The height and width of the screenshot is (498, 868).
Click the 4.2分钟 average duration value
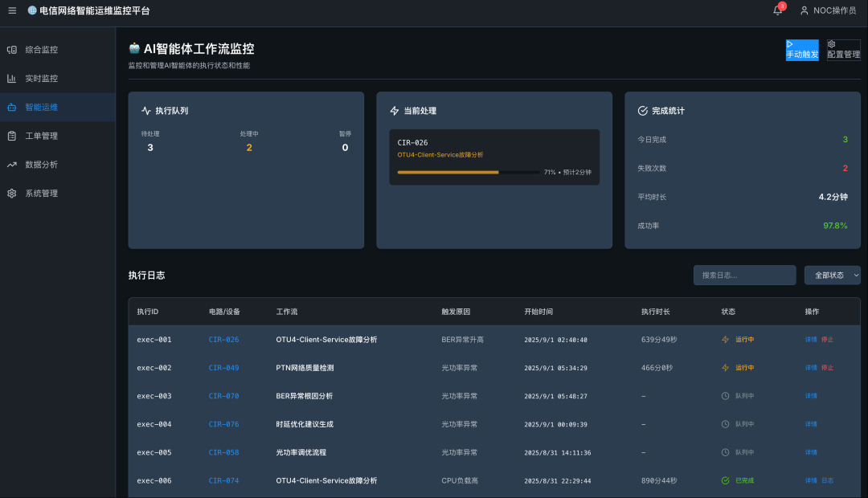[x=833, y=197]
